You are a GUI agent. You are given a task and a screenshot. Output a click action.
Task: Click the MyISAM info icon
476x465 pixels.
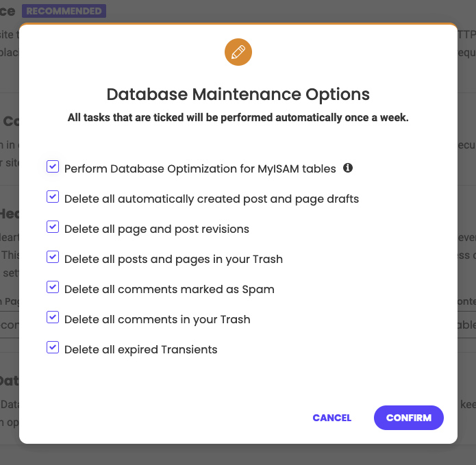tap(348, 168)
